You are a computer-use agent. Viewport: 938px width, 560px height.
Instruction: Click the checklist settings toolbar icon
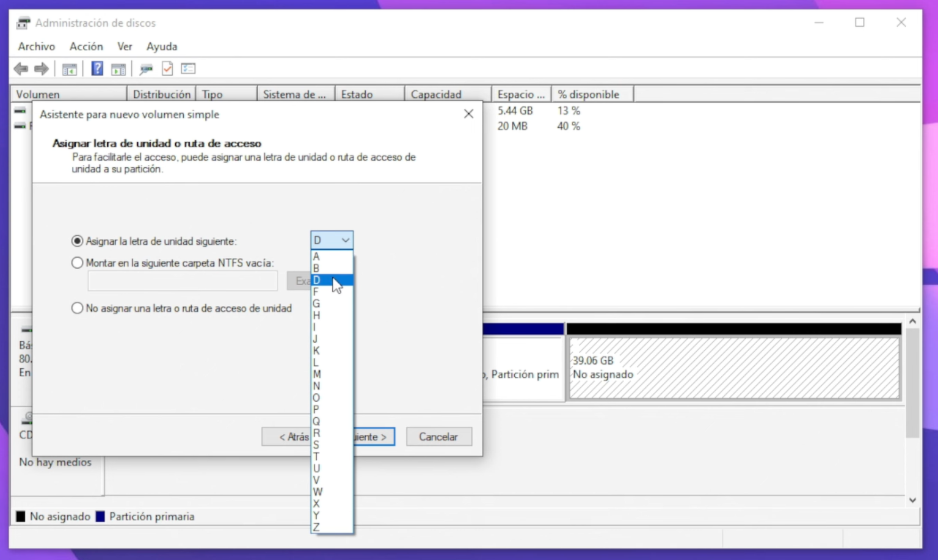pos(188,68)
